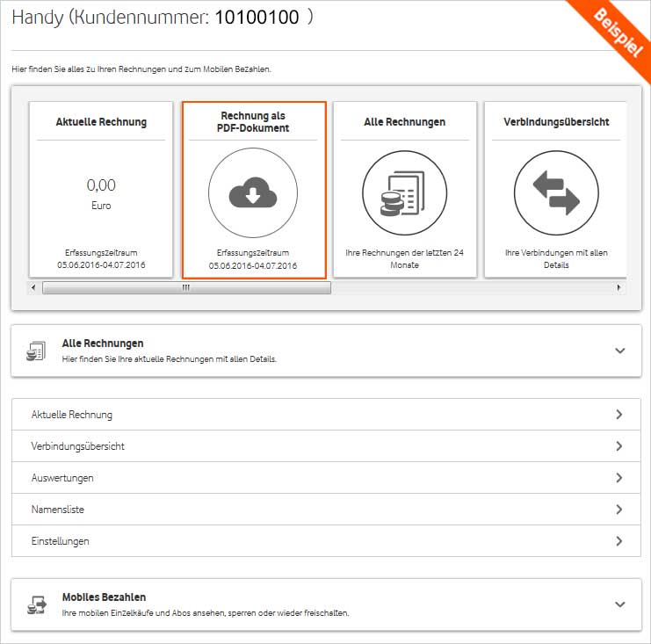Open Verbindungsübersicht list entry
651x644 pixels.
pyautogui.click(x=77, y=446)
